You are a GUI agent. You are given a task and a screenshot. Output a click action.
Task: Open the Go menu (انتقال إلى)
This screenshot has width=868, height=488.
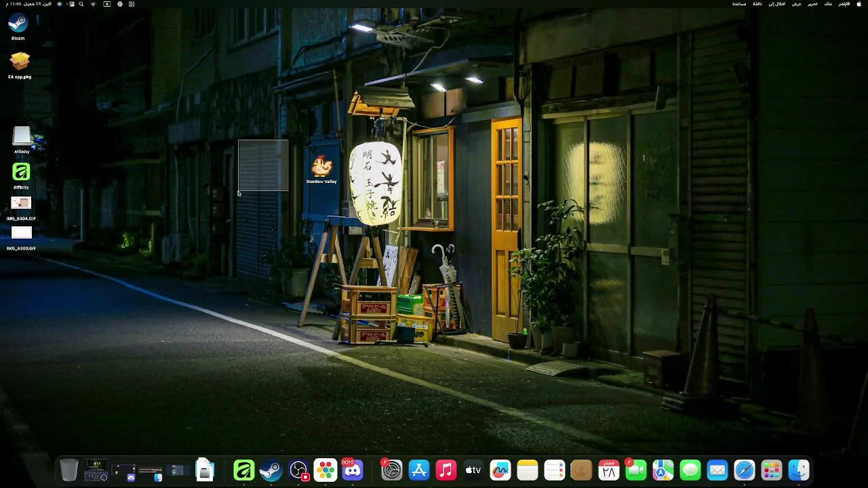point(777,4)
